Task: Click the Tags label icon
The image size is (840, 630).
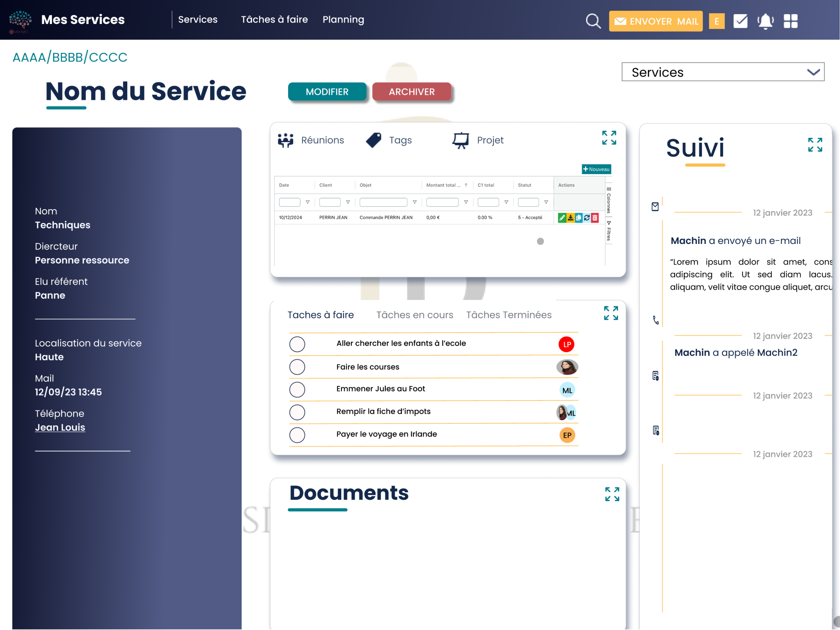Action: [374, 140]
